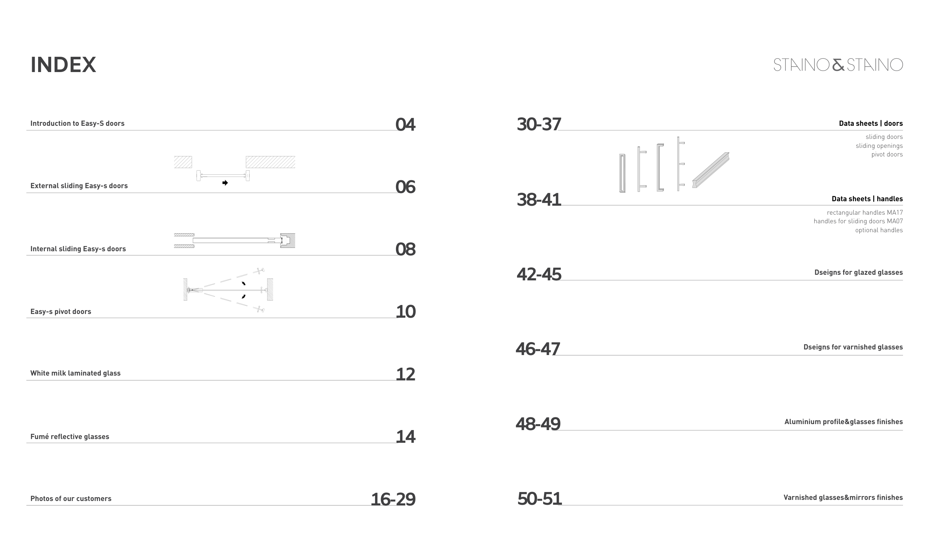Click the pivot door swing diagram

click(228, 290)
